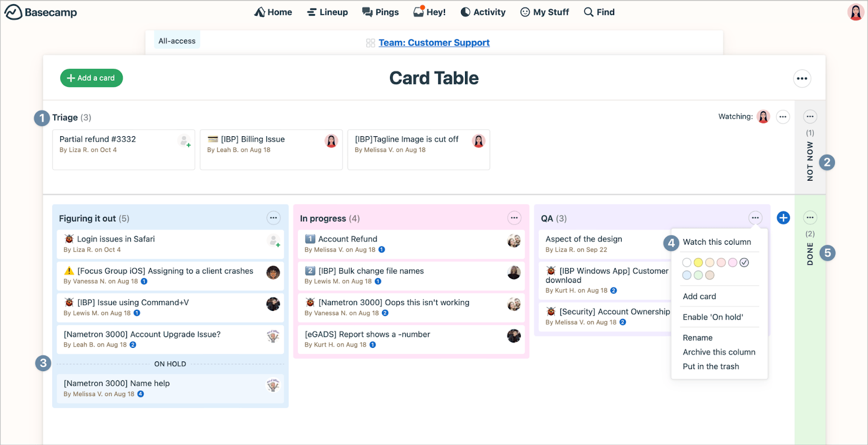Click the Find search icon

pyautogui.click(x=589, y=12)
